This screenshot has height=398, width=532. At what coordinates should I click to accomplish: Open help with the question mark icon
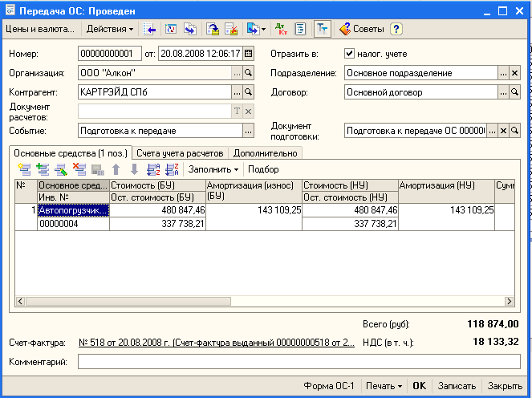(x=396, y=29)
